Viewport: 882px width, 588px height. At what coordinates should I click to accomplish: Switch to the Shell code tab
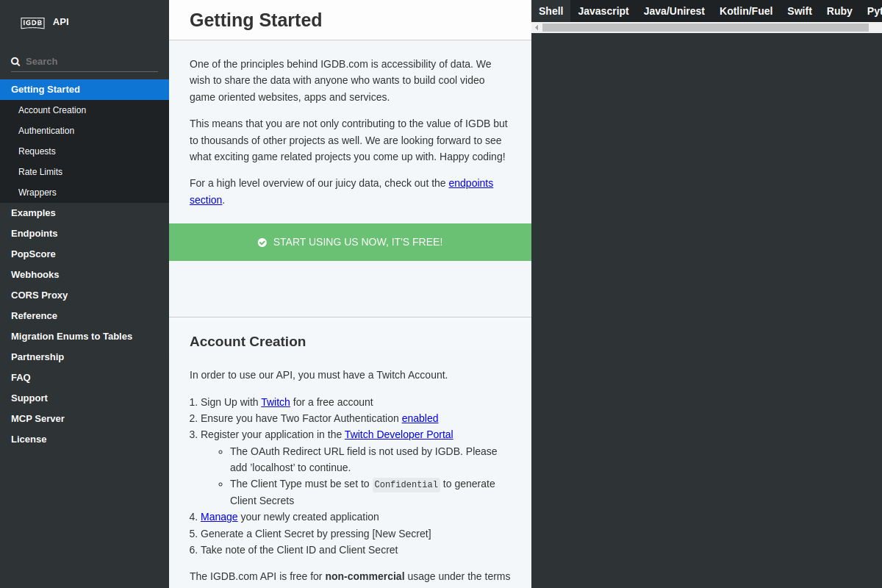point(551,11)
